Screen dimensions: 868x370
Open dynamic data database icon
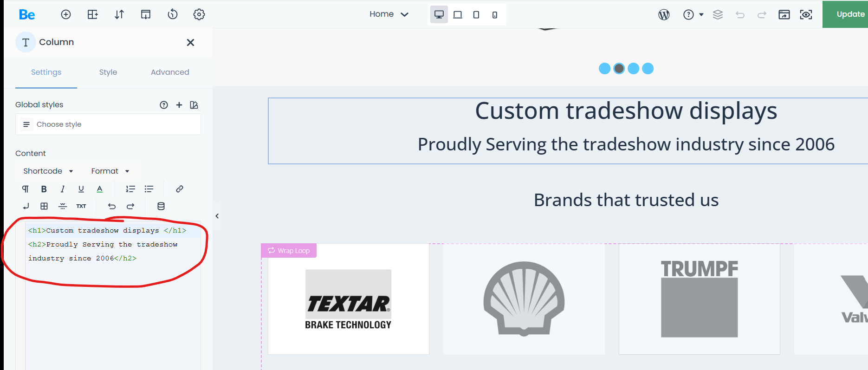(x=161, y=206)
